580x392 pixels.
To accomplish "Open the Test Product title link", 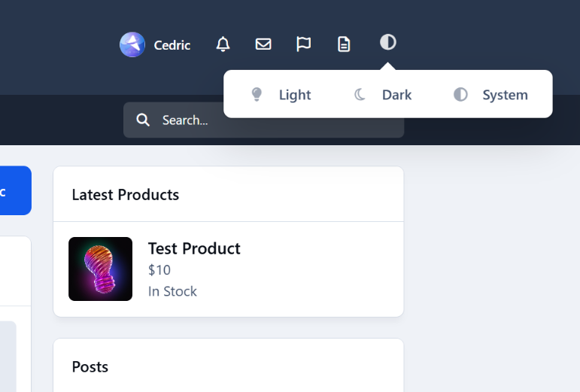I will point(194,248).
